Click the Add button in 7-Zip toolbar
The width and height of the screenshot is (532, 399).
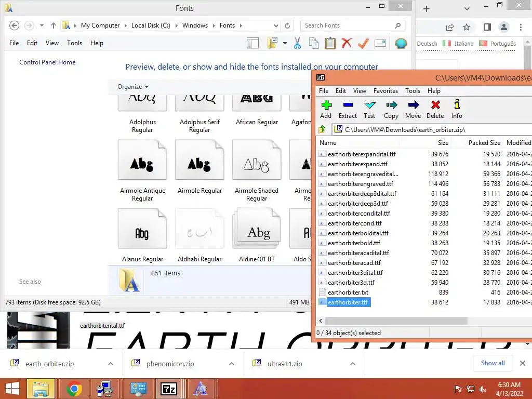click(326, 109)
